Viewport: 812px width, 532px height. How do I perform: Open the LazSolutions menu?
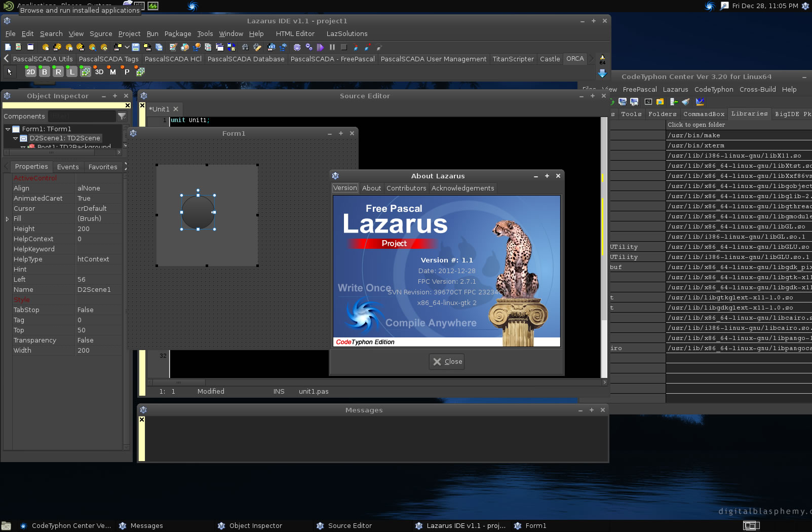click(347, 34)
